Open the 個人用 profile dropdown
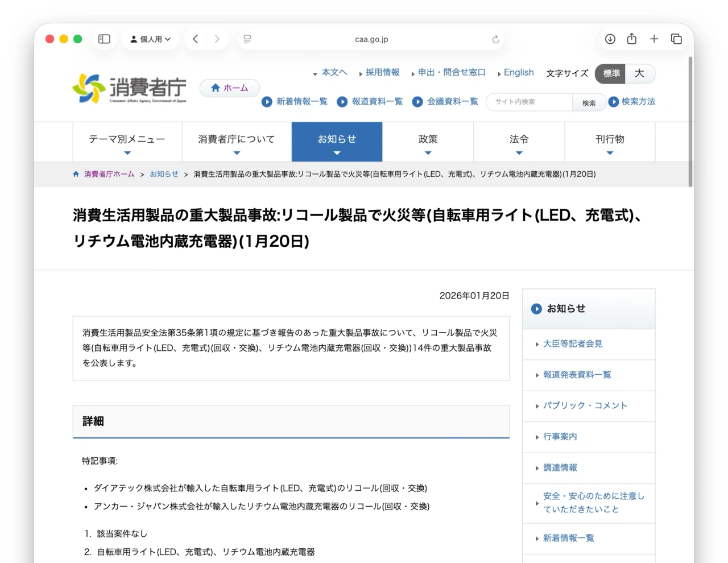This screenshot has height=563, width=728. 150,39
